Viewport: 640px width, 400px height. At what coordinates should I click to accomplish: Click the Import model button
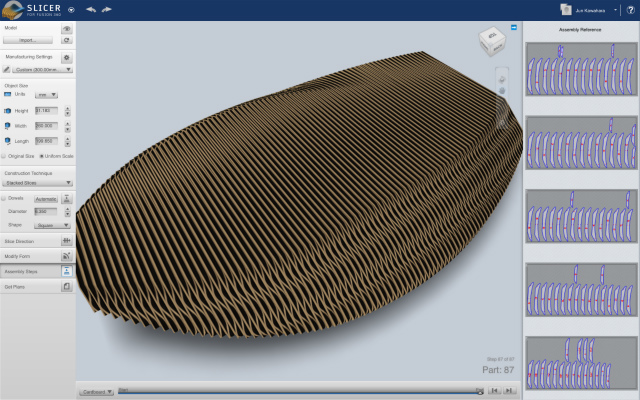[28, 40]
